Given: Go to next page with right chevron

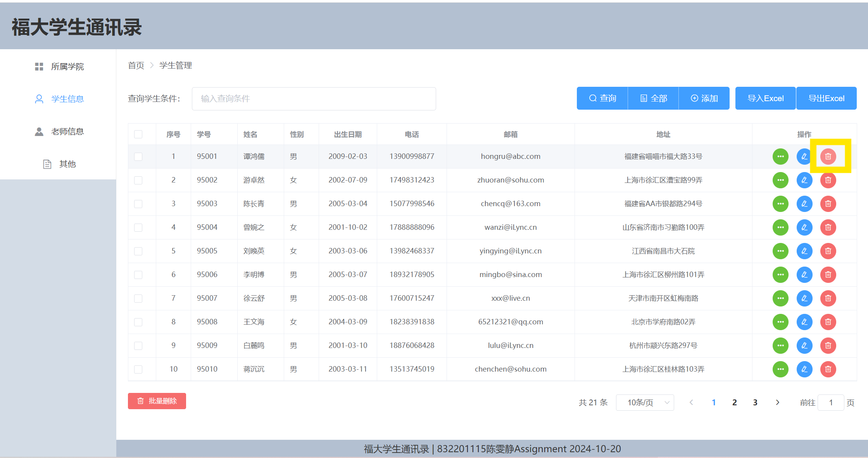Looking at the screenshot, I should [777, 403].
